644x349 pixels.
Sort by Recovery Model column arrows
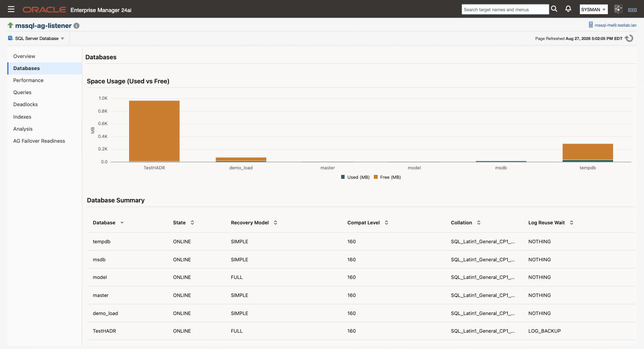pyautogui.click(x=275, y=223)
